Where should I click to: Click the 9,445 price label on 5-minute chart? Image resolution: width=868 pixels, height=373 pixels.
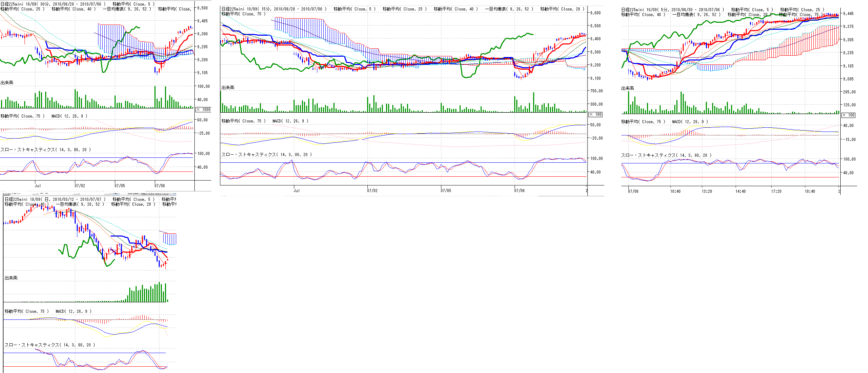848,14
